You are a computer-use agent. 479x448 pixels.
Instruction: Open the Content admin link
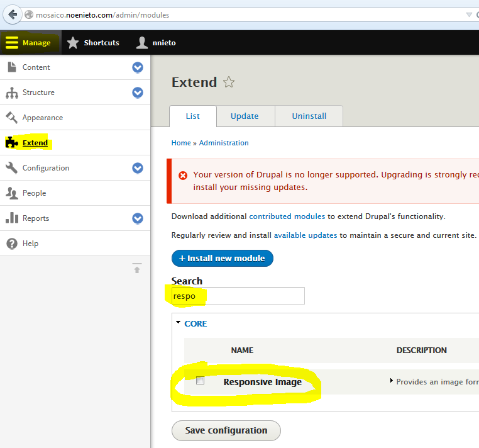[x=36, y=67]
